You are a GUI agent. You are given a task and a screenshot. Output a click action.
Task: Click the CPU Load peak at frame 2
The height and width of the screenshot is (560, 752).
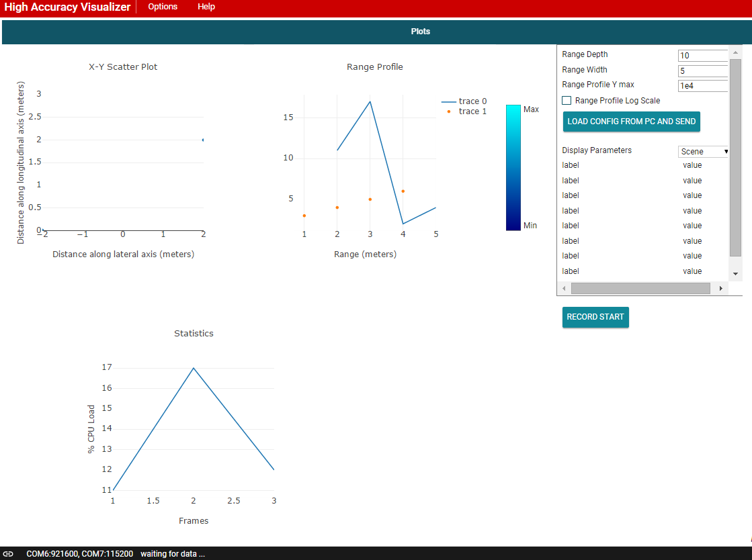coord(194,368)
